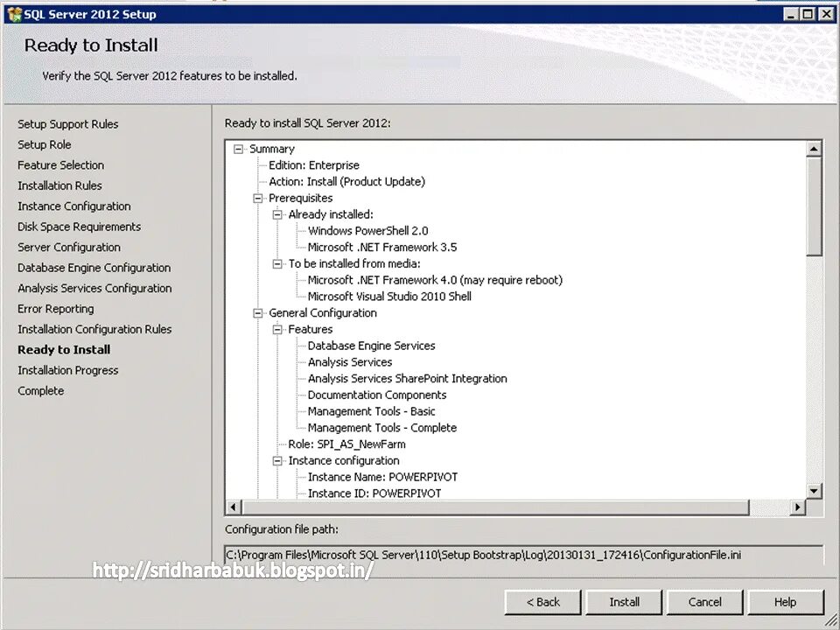Select the Error Reporting step

[56, 309]
